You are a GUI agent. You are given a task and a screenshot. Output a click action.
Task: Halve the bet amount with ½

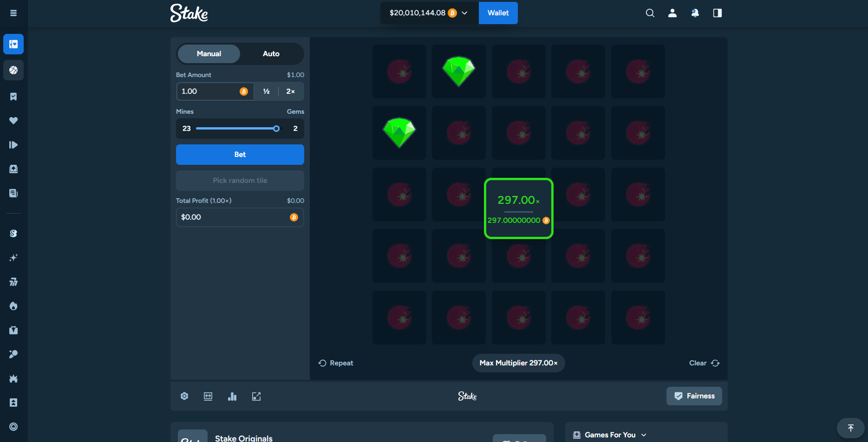click(266, 91)
